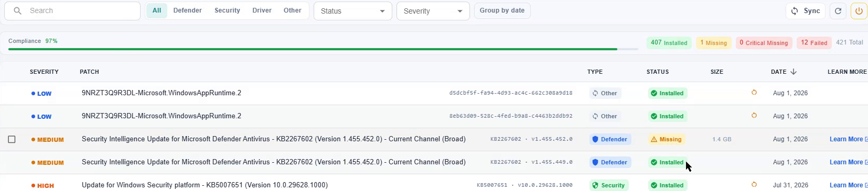Open the Severity dropdown

point(433,11)
